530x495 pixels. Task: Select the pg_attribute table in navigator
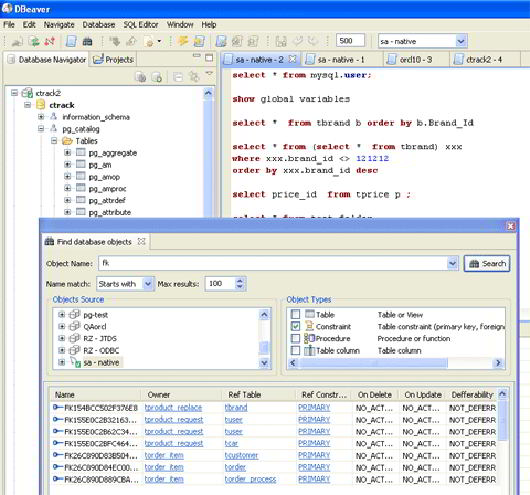click(x=110, y=212)
